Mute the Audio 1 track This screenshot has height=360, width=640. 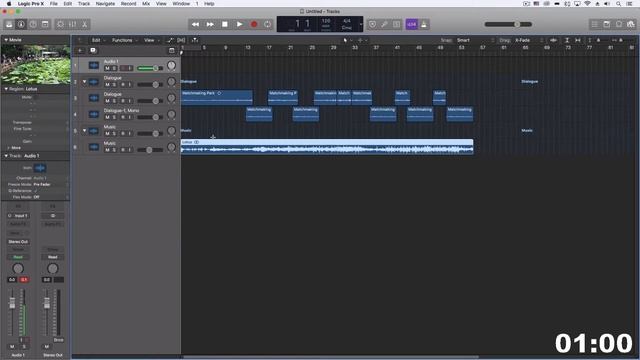107,68
